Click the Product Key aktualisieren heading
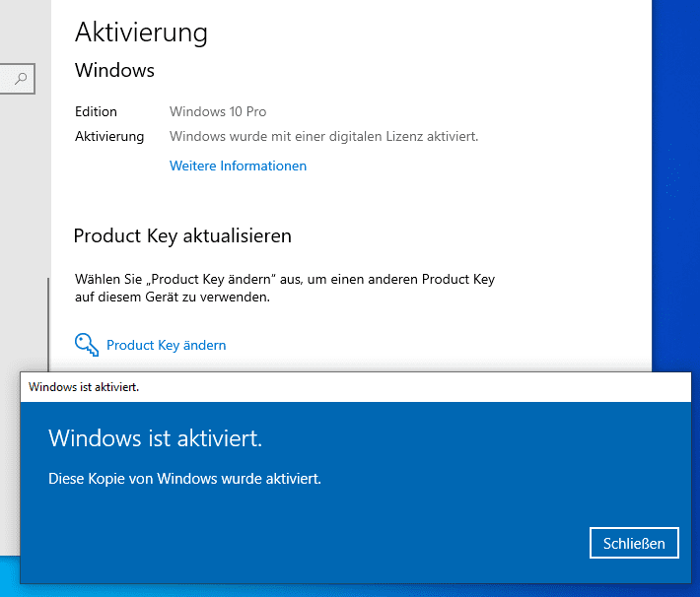Screen dimensions: 700x597 [182, 236]
